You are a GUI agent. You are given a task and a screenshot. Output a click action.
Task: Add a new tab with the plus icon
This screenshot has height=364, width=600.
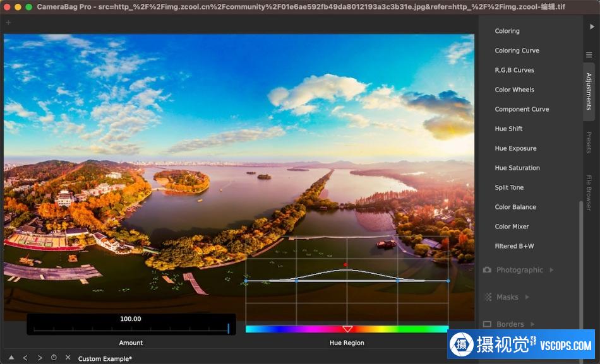(8, 23)
